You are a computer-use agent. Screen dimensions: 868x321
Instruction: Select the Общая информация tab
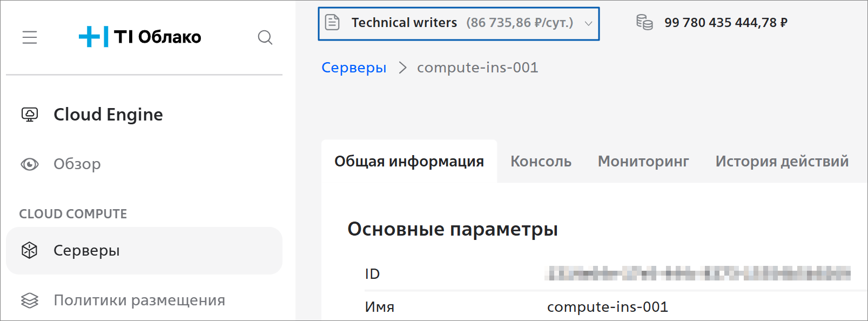(409, 162)
